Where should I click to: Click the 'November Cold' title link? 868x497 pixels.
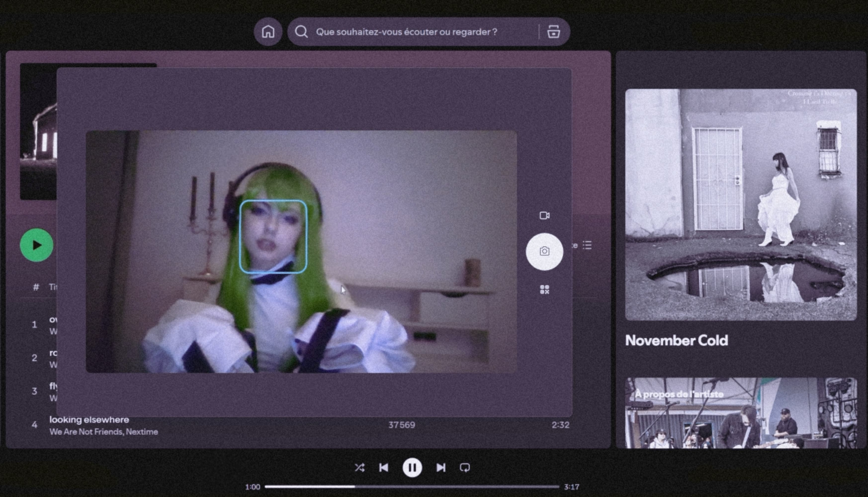click(676, 340)
